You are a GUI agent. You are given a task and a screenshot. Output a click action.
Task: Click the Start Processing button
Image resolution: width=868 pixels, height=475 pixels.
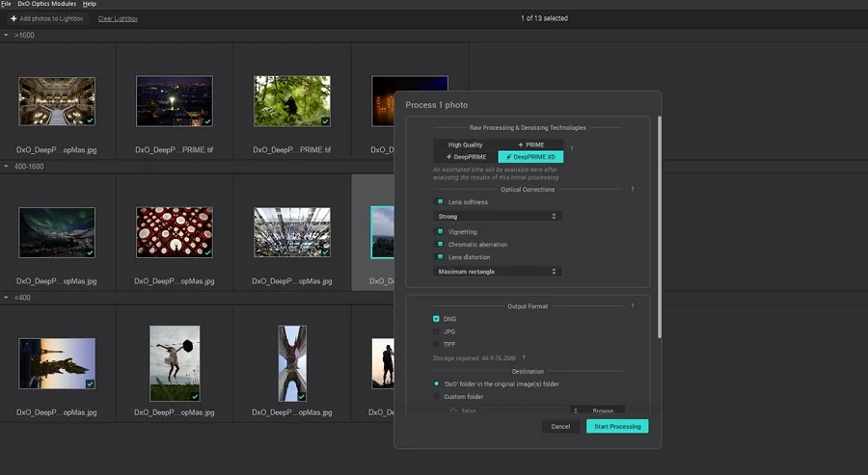pyautogui.click(x=617, y=426)
